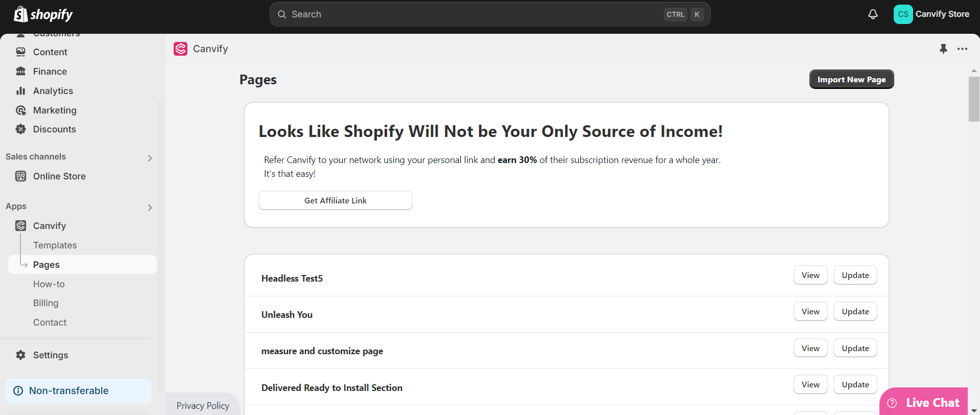Image resolution: width=980 pixels, height=415 pixels.
Task: Go to Discounts
Action: (x=54, y=129)
